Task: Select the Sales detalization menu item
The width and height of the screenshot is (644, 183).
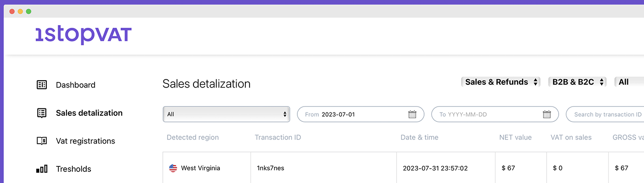Action: 89,113
